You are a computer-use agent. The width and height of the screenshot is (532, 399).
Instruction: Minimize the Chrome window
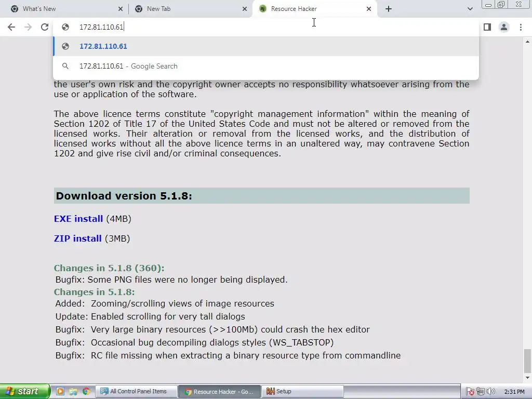(x=488, y=4)
